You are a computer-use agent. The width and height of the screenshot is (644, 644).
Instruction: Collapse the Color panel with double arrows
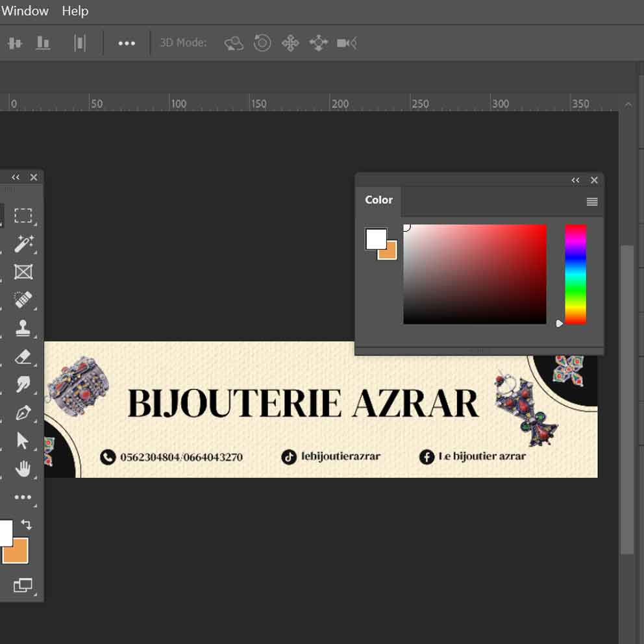575,180
